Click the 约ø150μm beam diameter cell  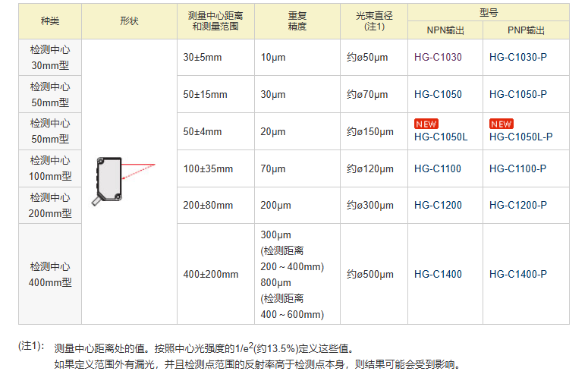coord(374,131)
